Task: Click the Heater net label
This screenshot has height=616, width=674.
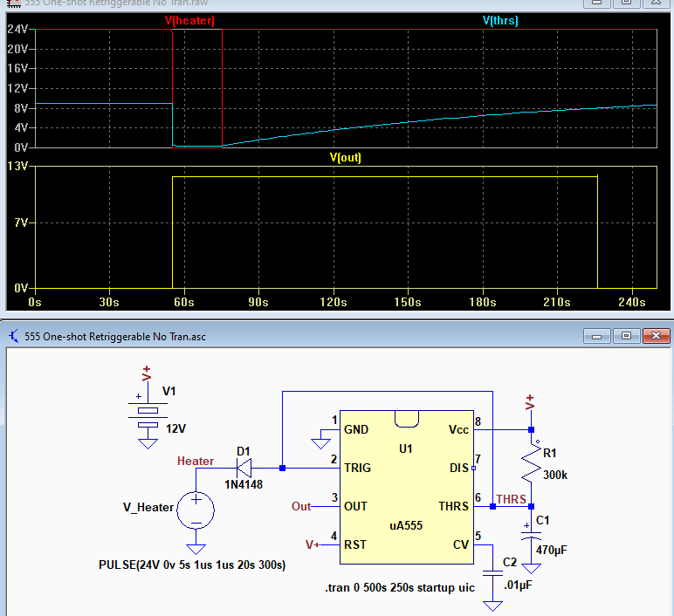Action: point(196,461)
